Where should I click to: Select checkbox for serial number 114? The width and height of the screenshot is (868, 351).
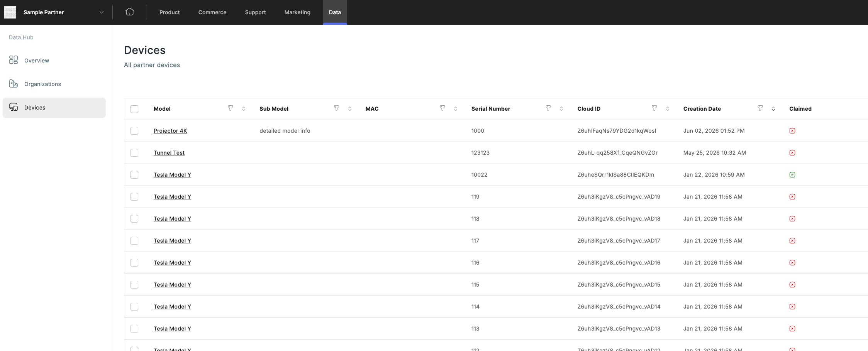[x=134, y=307]
